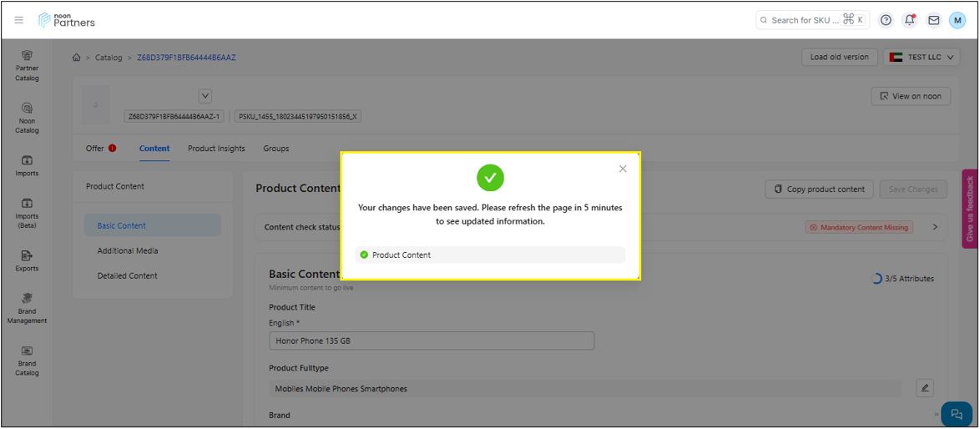Open Partner Catalog in the sidebar
Image resolution: width=980 pixels, height=429 pixels.
(x=27, y=66)
